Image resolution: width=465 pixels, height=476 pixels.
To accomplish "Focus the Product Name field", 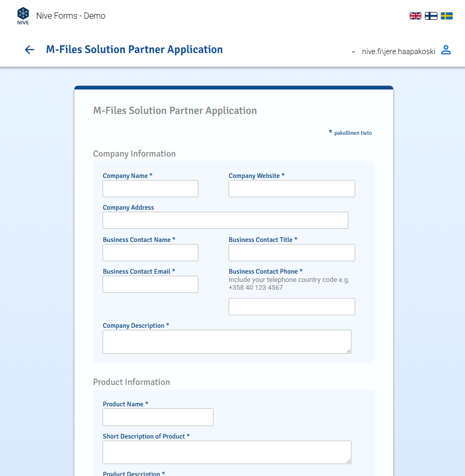I will (x=158, y=417).
